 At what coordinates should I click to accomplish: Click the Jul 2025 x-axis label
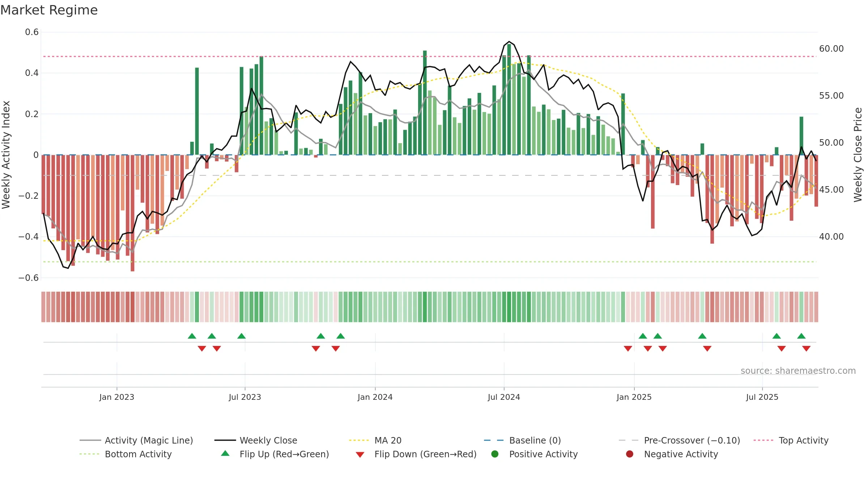[762, 397]
